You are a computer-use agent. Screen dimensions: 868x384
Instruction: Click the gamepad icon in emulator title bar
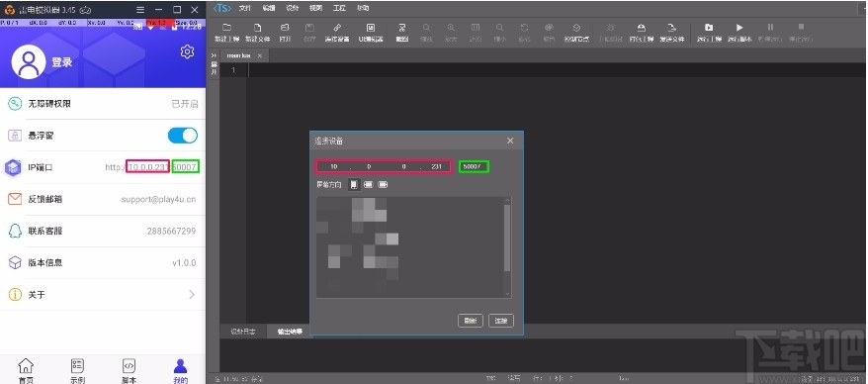[86, 10]
